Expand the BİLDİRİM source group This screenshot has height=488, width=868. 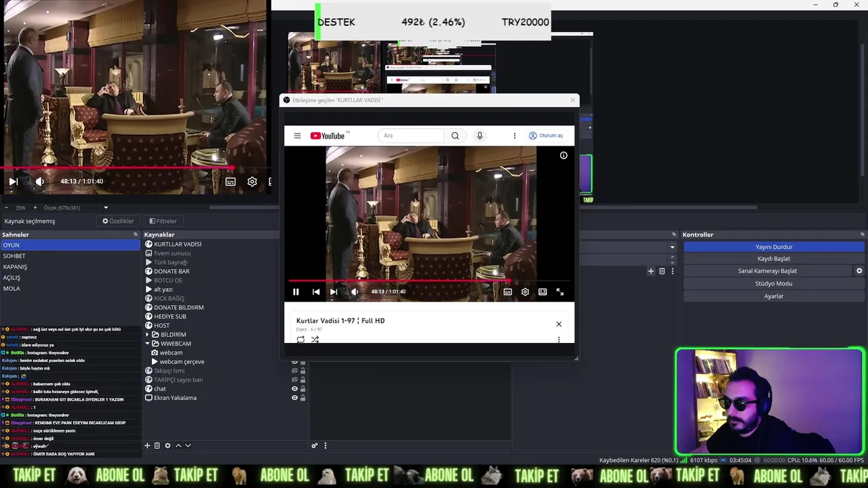147,335
